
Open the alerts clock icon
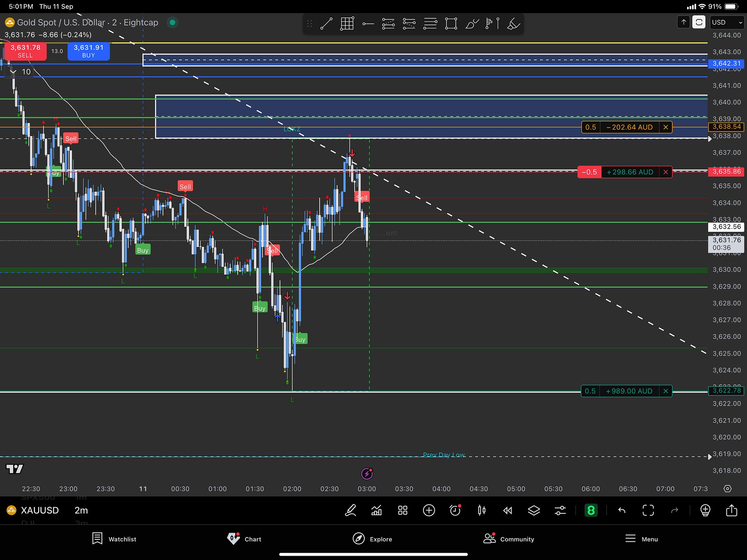pyautogui.click(x=455, y=510)
